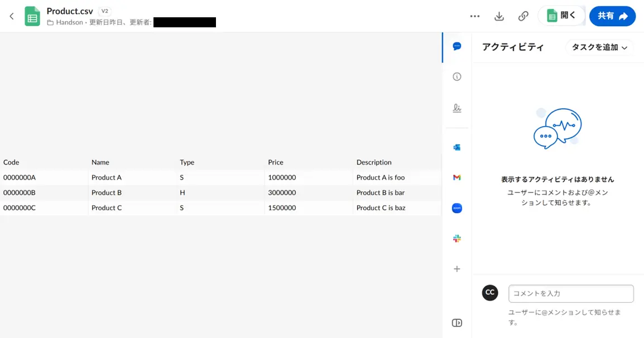Select cell Product A is foo
Image resolution: width=644 pixels, height=338 pixels.
[x=397, y=177]
